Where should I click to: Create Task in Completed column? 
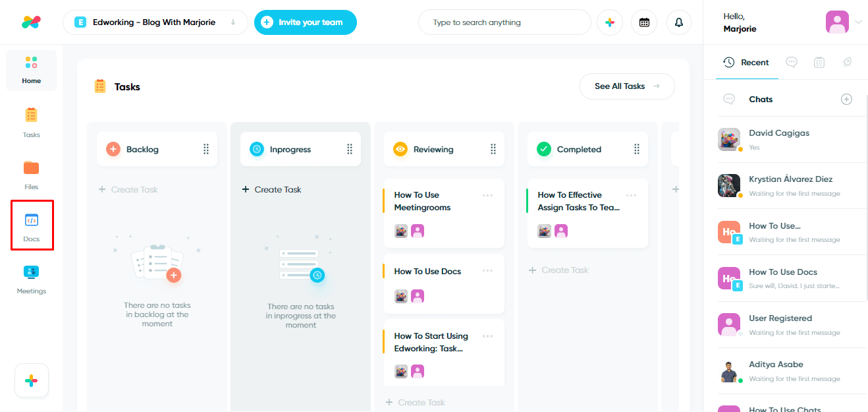[x=559, y=270]
